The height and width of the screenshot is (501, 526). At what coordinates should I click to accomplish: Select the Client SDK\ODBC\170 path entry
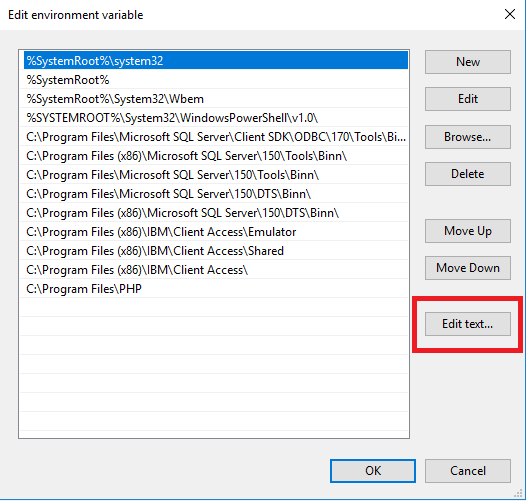tap(216, 137)
